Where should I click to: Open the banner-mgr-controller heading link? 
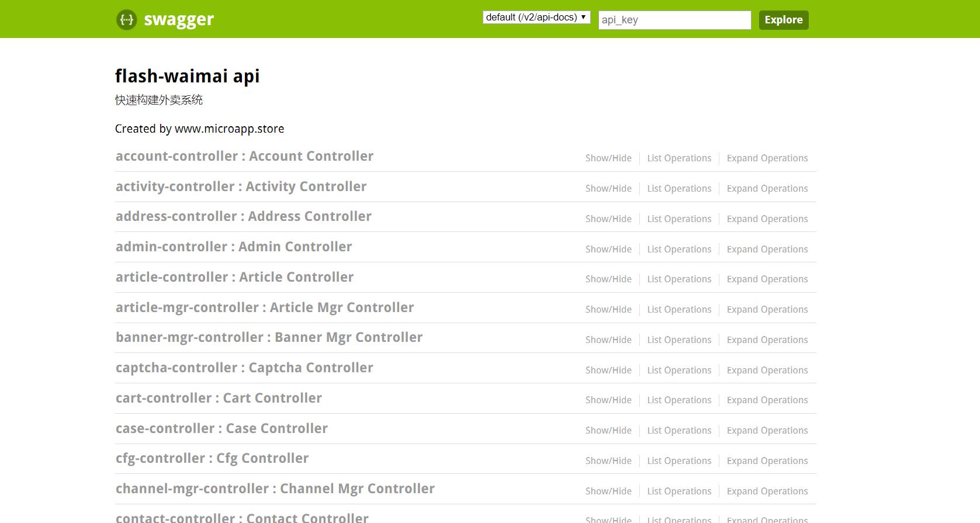coord(269,338)
